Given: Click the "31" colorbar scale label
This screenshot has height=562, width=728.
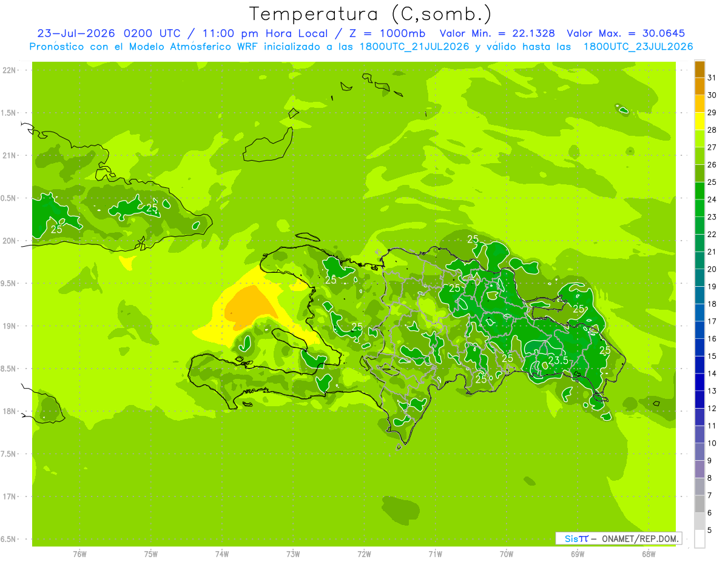Looking at the screenshot, I should pos(712,77).
